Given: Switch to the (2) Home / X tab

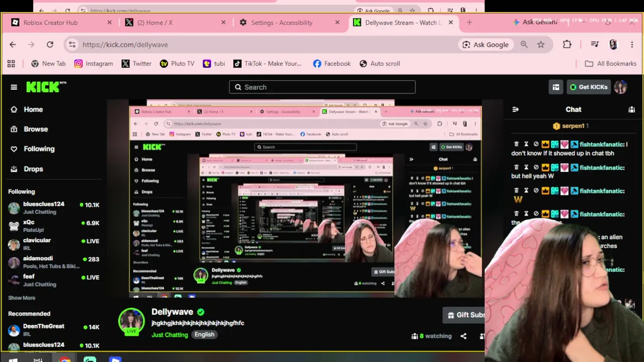Looking at the screenshot, I should (x=155, y=23).
